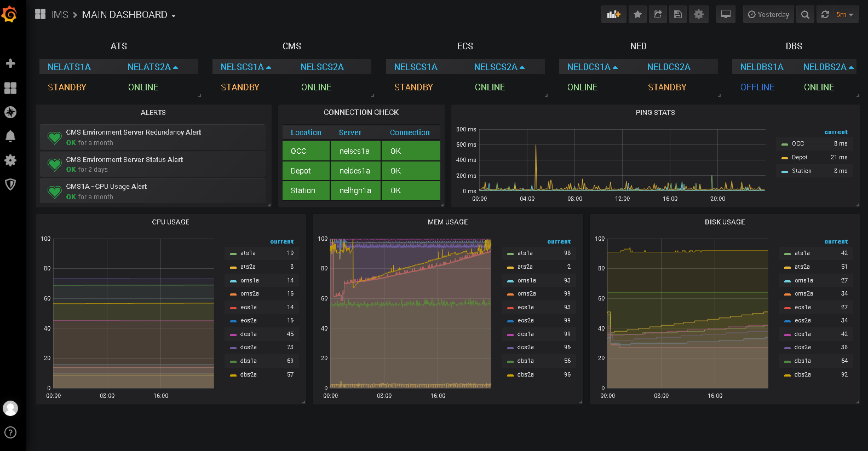Open the Explore compass icon
The height and width of the screenshot is (451, 868).
(x=10, y=112)
